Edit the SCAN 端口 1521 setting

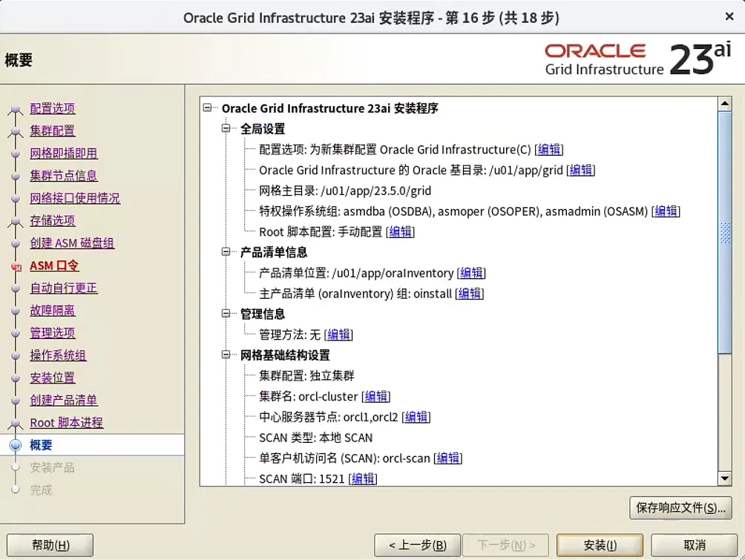coord(363,479)
